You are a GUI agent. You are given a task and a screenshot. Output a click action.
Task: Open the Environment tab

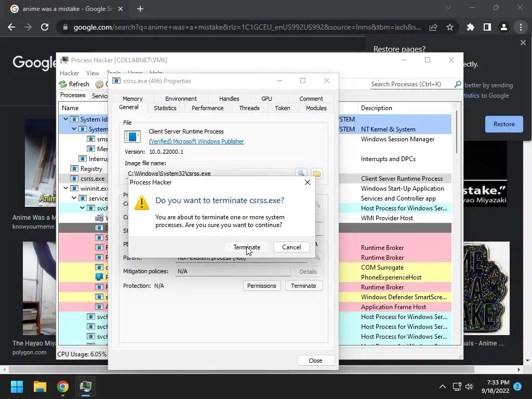click(181, 98)
